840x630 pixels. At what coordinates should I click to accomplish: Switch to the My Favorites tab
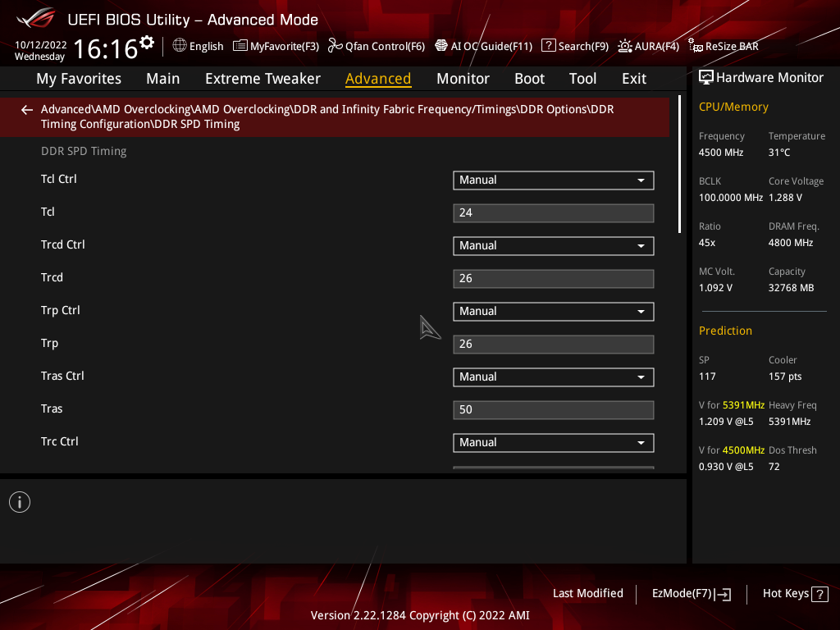tap(79, 79)
